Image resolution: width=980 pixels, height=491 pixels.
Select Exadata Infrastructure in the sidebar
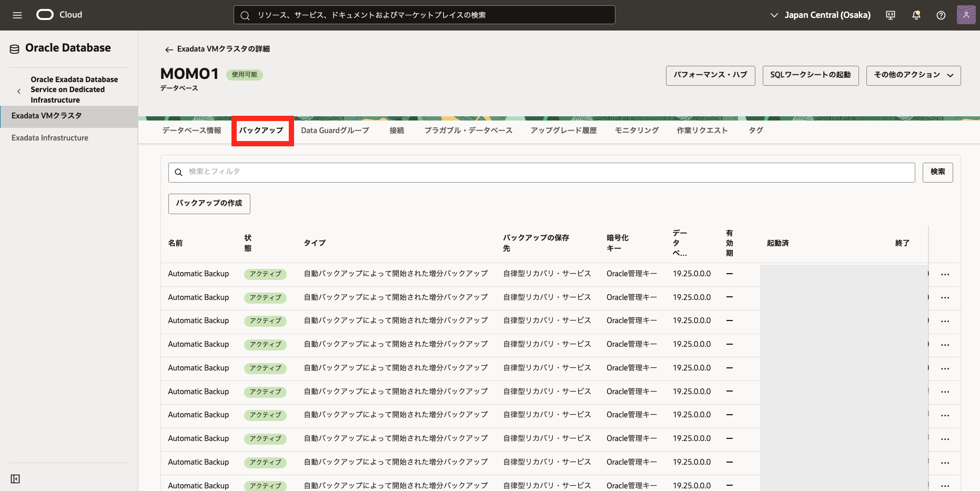[50, 138]
